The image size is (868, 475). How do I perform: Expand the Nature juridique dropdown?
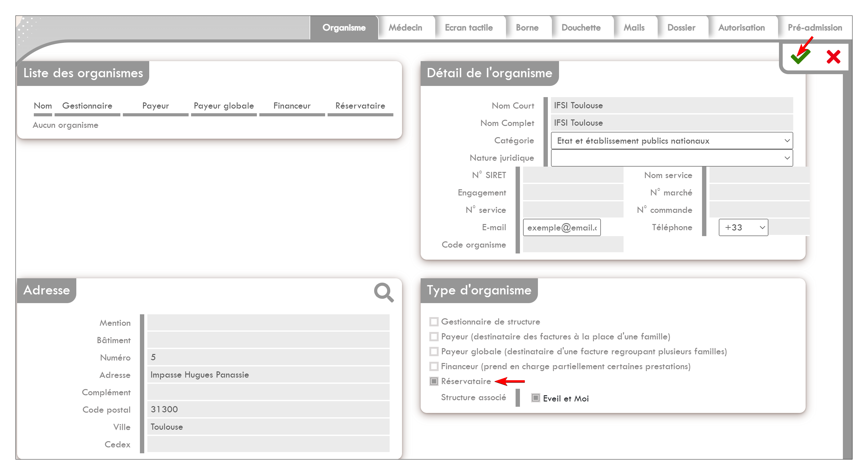point(672,158)
